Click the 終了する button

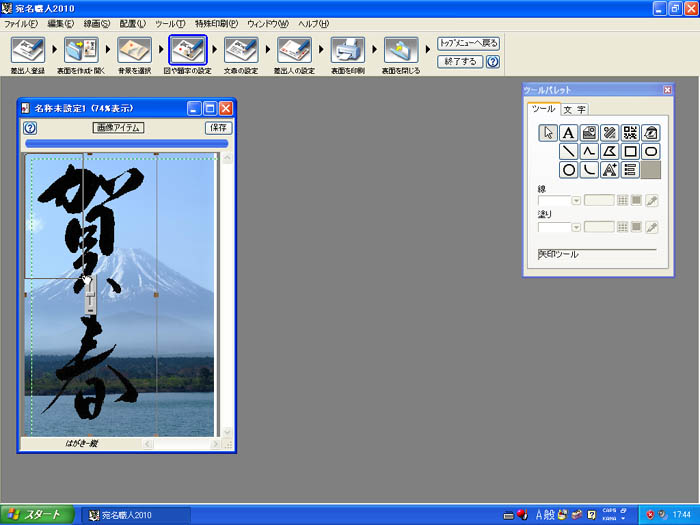(460, 61)
